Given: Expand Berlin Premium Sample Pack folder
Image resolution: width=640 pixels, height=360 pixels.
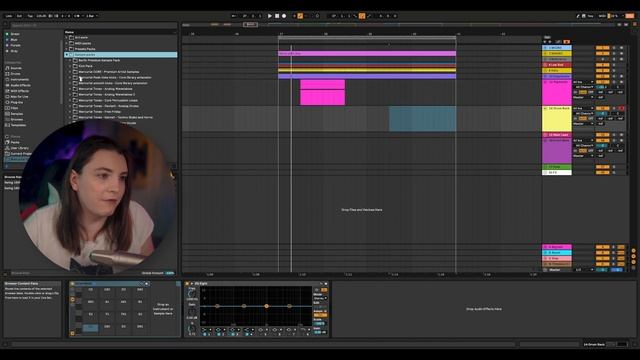Looking at the screenshot, I should 70,60.
